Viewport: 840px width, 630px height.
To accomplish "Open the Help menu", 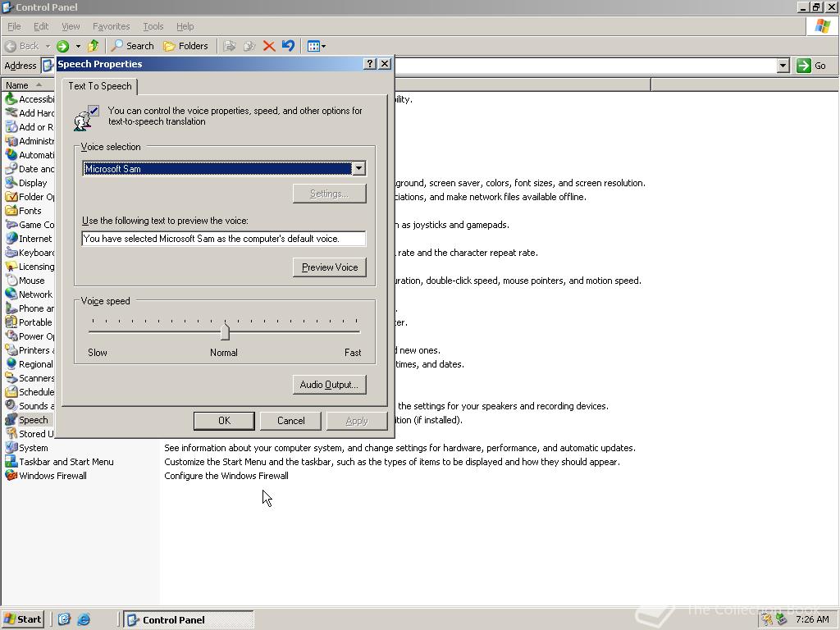I will point(185,26).
